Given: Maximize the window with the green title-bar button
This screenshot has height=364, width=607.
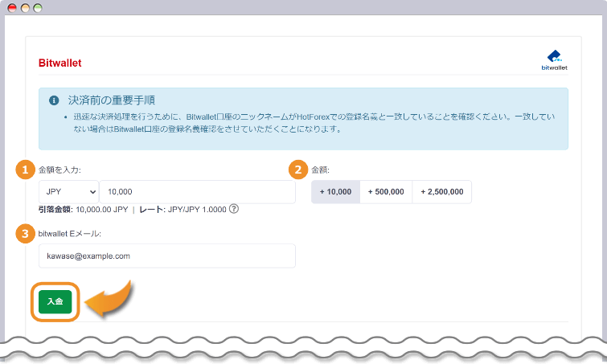Looking at the screenshot, I should coord(38,8).
